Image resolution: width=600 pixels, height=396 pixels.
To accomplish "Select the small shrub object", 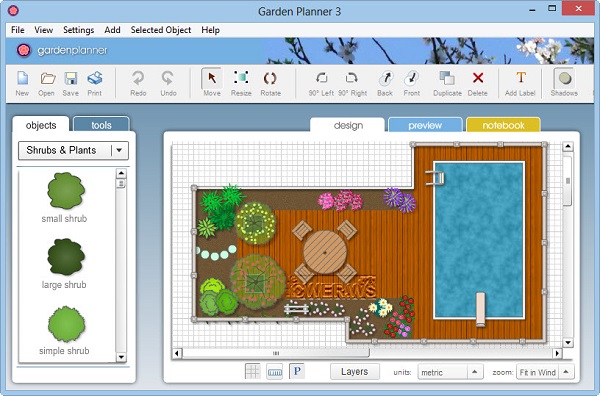I will [x=66, y=191].
